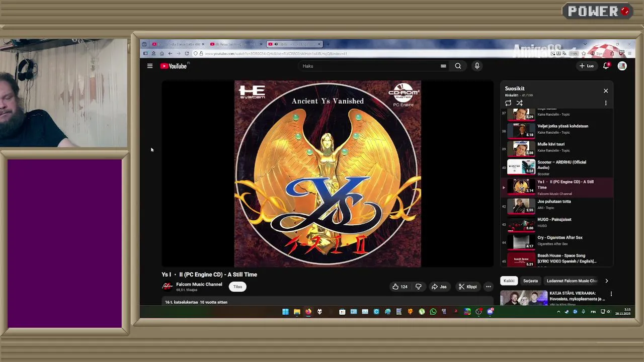The height and width of the screenshot is (362, 644).
Task: Select the Kaikki filter chip
Action: (x=509, y=281)
